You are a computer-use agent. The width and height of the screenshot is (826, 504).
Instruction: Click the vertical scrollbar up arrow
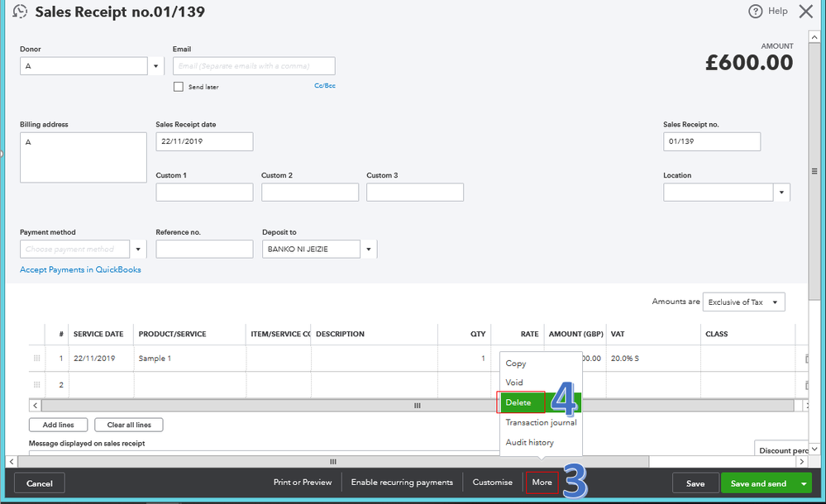click(814, 37)
